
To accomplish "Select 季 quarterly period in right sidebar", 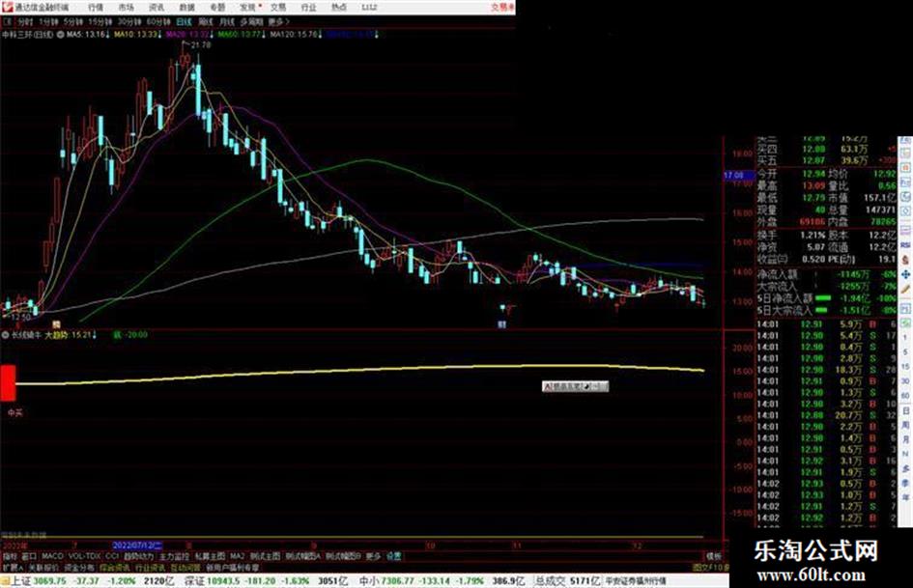I will pyautogui.click(x=905, y=483).
